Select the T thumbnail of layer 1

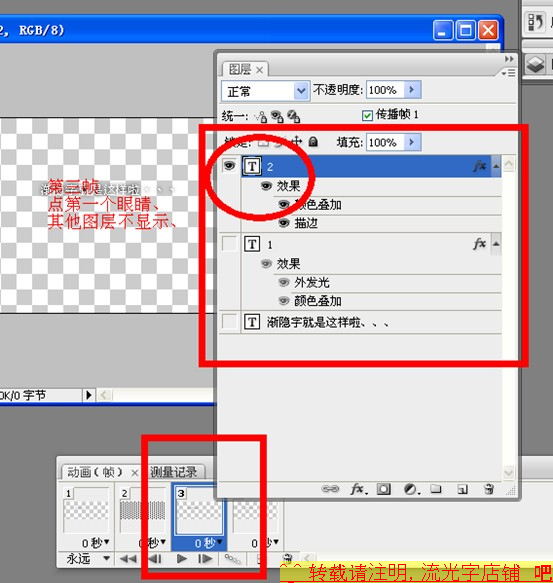252,244
